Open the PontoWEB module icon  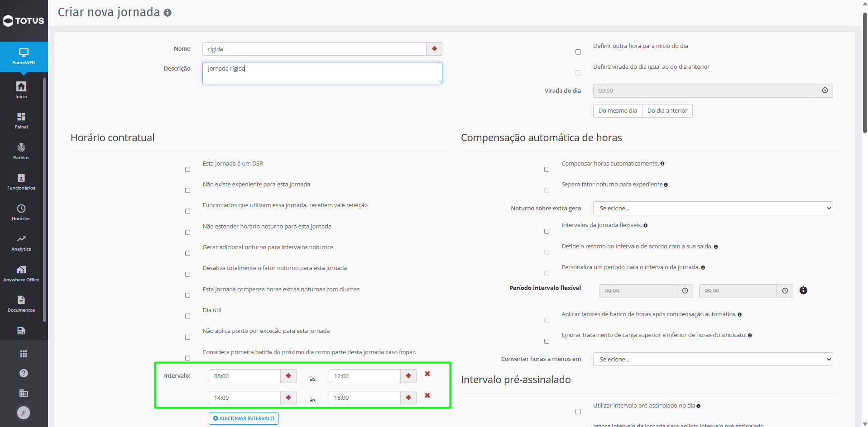[24, 57]
